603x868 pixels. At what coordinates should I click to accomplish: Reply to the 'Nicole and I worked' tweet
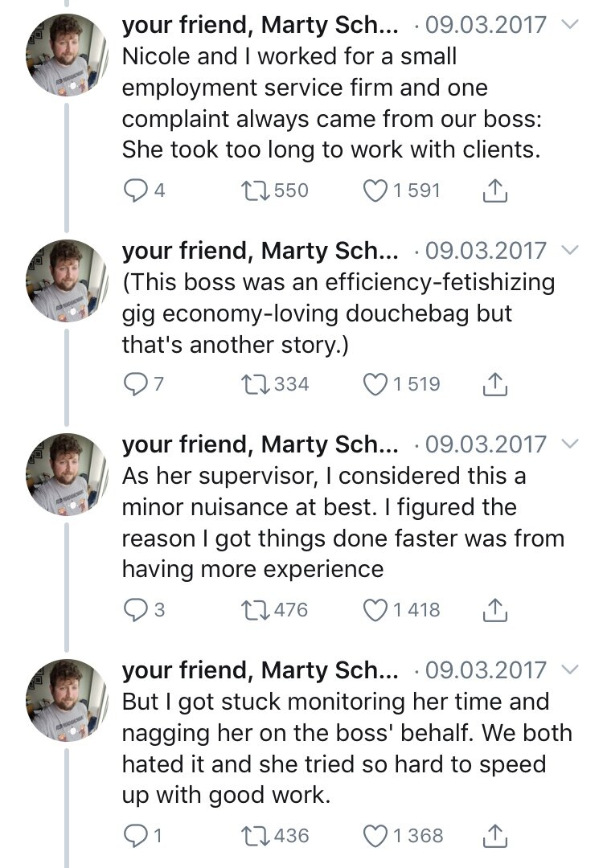pyautogui.click(x=136, y=190)
